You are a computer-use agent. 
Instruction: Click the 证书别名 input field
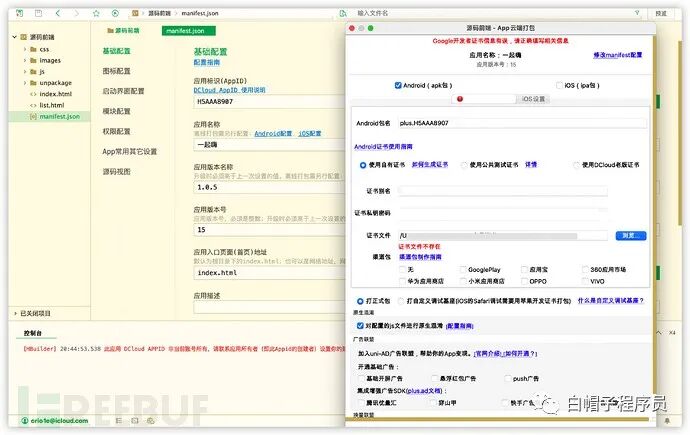[x=503, y=190]
